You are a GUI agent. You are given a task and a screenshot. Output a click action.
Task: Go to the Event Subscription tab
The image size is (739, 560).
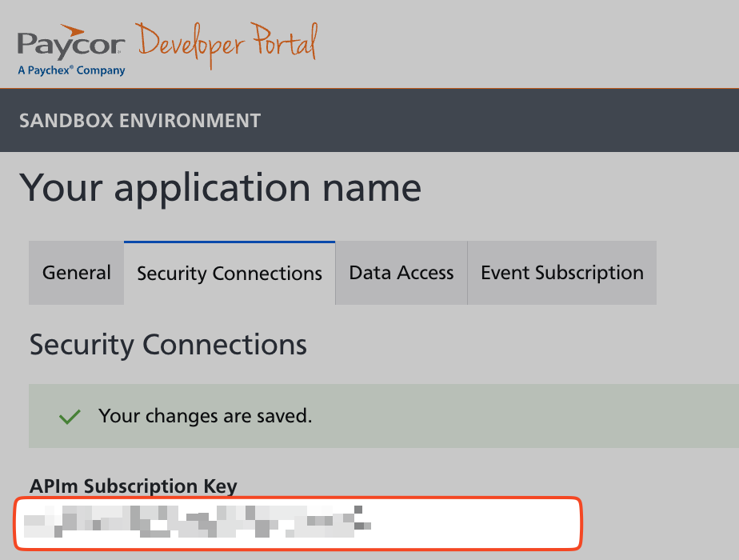coord(561,273)
